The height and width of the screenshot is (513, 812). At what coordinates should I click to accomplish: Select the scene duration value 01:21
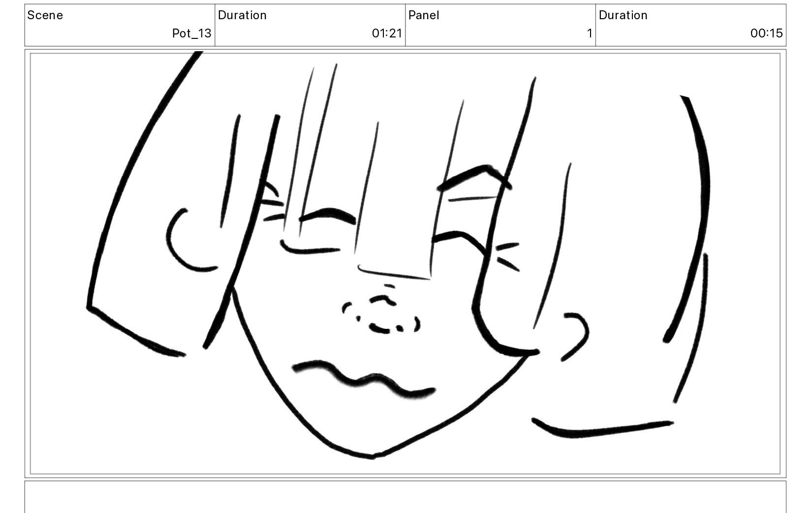tap(387, 33)
